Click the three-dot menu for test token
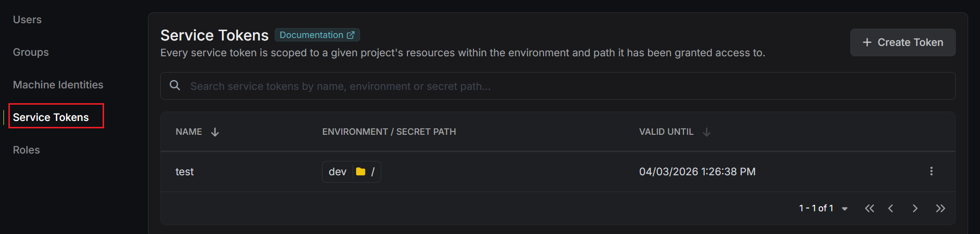 coord(931,171)
